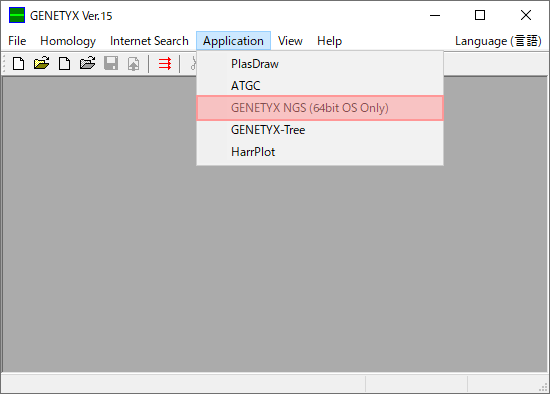Launch PlasDraw from the Application menu
This screenshot has height=394, width=550.
coord(320,64)
